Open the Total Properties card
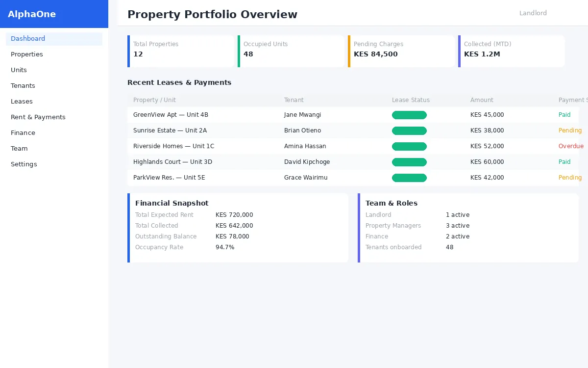The height and width of the screenshot is (368, 588). tap(181, 51)
